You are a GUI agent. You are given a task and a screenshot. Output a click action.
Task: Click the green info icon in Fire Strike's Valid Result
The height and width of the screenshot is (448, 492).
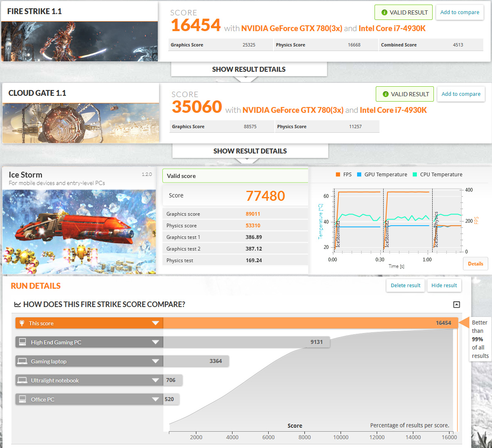pyautogui.click(x=384, y=12)
